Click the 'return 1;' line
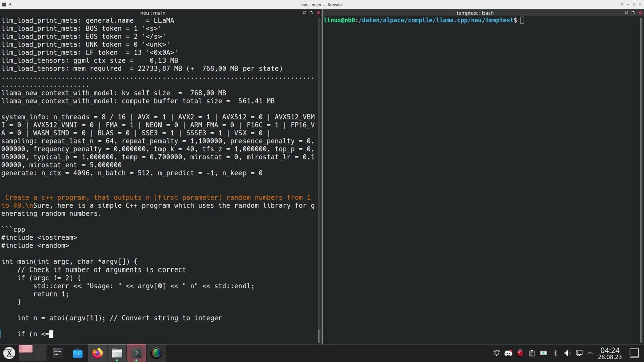 [x=51, y=294]
